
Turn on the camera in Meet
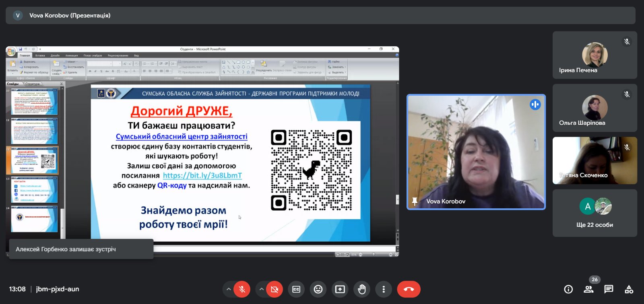pos(275,289)
